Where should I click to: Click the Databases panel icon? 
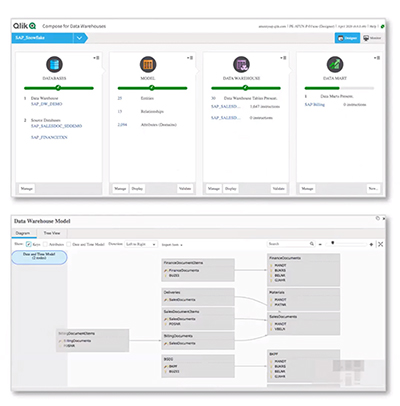coord(54,64)
